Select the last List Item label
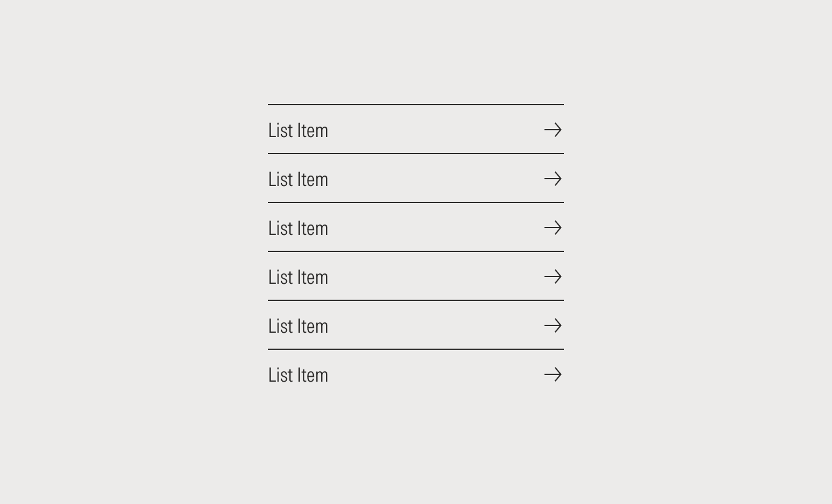 point(298,375)
